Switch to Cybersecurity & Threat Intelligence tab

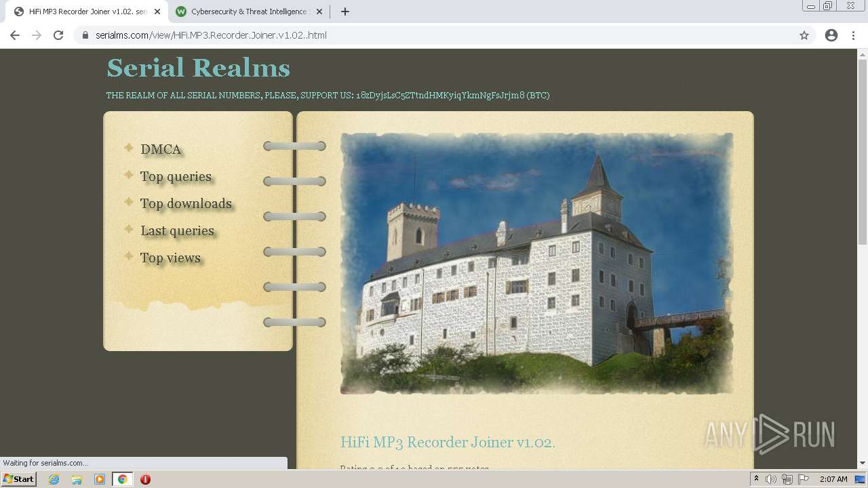(x=249, y=12)
